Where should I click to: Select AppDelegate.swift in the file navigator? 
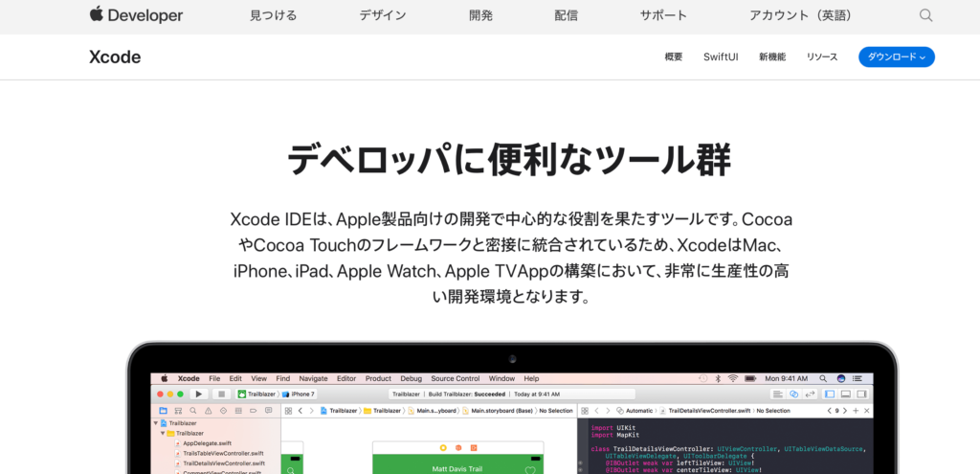point(207,442)
